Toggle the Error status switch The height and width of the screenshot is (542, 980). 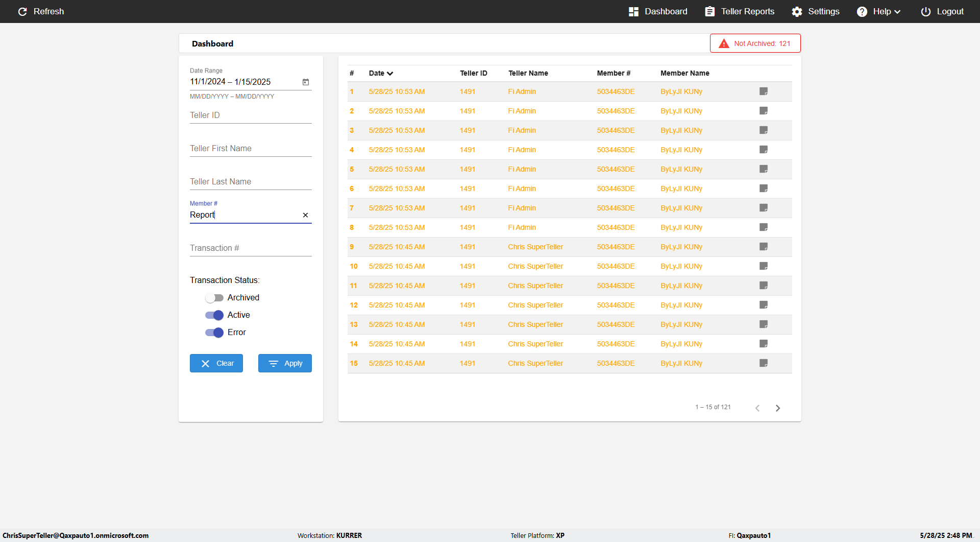point(214,333)
